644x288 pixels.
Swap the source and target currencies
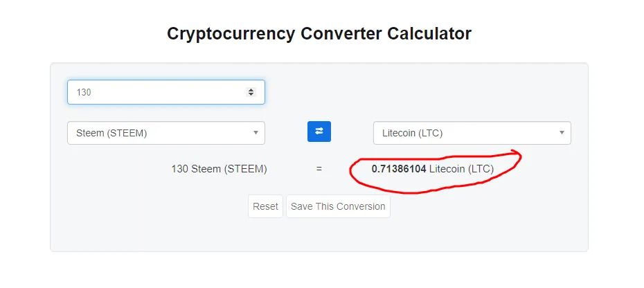(x=319, y=132)
